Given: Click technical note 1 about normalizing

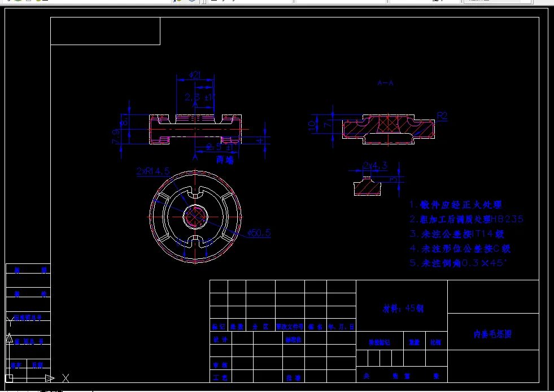Looking at the screenshot, I should coord(455,205).
